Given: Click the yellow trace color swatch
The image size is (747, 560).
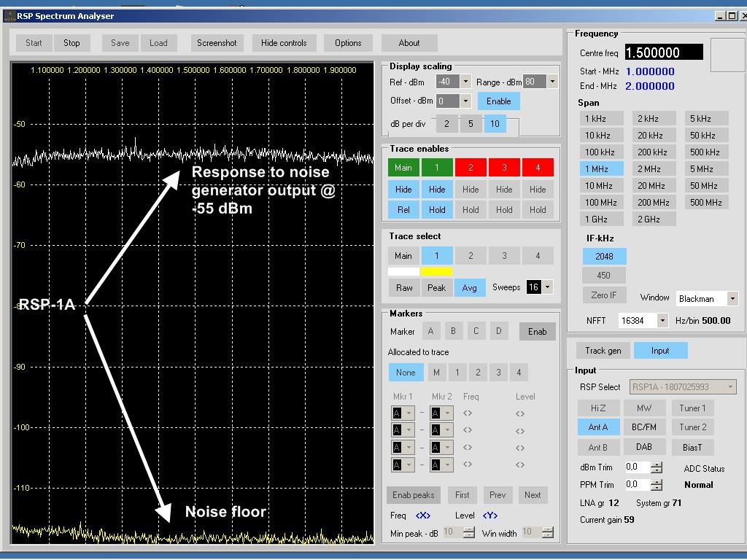Looking at the screenshot, I should point(436,271).
